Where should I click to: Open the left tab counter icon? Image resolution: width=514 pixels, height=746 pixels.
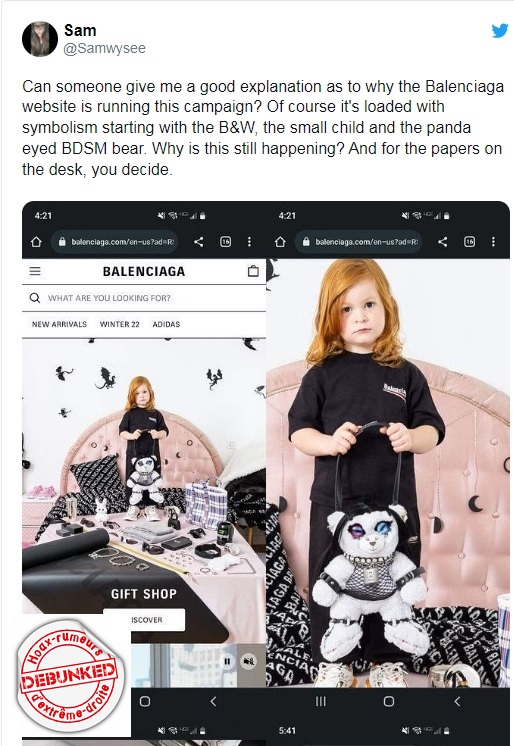pos(226,242)
